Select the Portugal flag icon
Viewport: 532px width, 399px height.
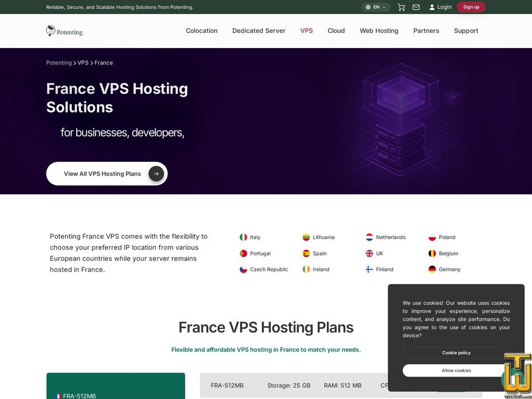tap(243, 254)
